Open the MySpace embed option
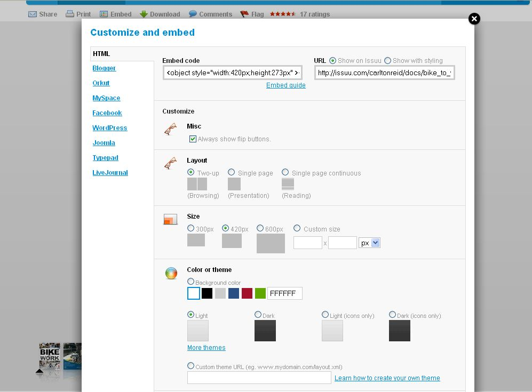The image size is (532, 392). tap(106, 98)
